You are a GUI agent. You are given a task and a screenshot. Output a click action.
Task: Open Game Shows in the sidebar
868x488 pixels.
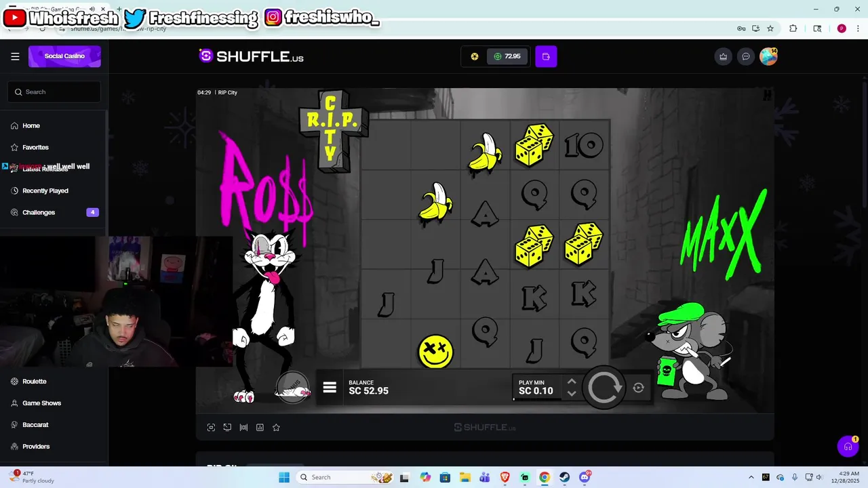pyautogui.click(x=41, y=403)
